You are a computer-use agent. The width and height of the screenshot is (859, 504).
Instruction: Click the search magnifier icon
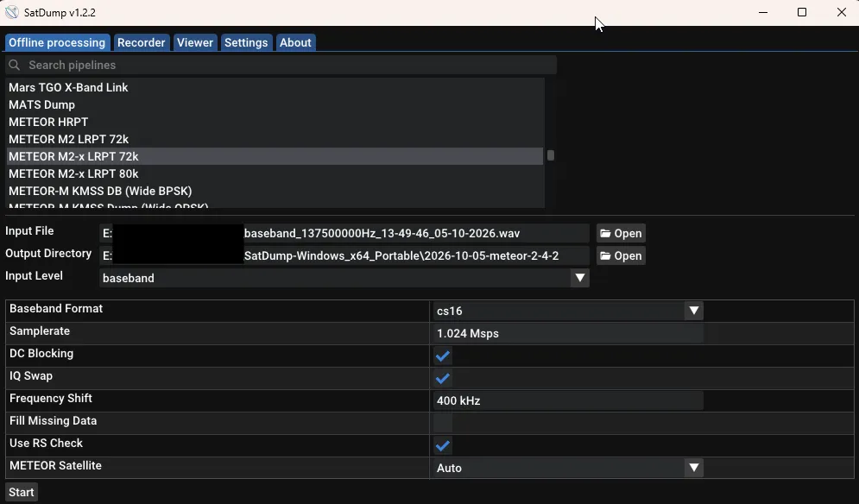(14, 66)
